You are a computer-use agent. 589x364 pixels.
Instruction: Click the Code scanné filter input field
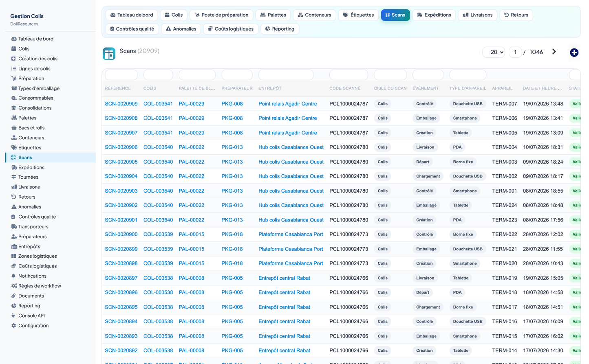(x=349, y=75)
